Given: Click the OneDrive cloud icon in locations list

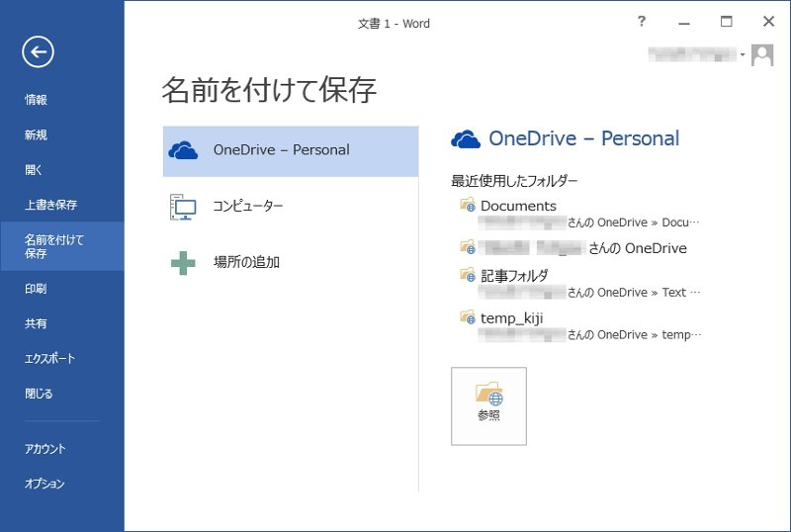Looking at the screenshot, I should coord(183,150).
